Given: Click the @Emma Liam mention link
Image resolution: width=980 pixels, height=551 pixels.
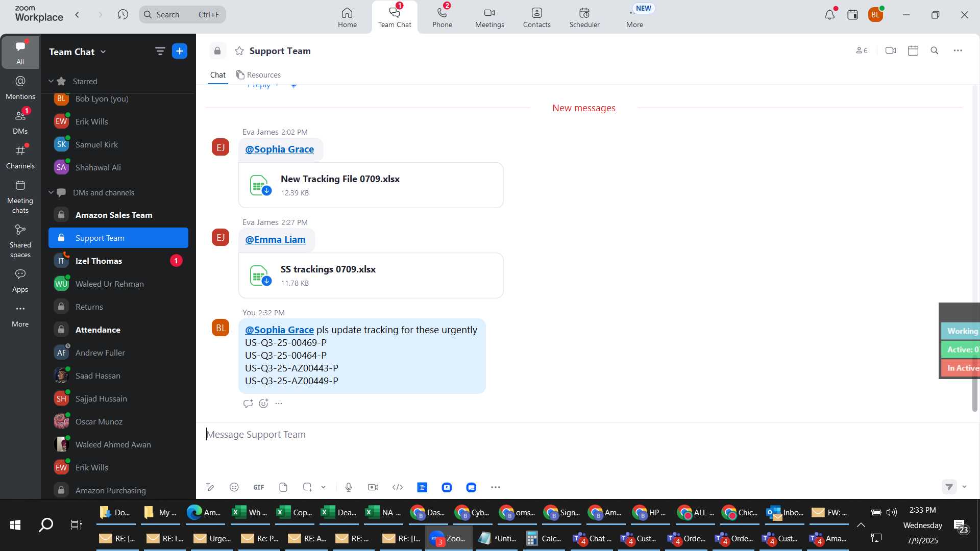Looking at the screenshot, I should point(275,239).
